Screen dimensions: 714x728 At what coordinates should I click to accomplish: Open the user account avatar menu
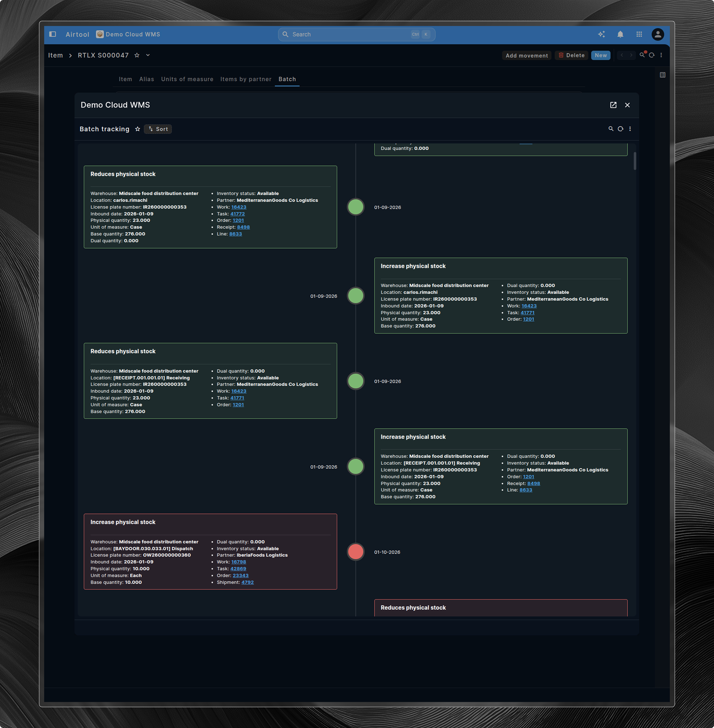(x=657, y=34)
